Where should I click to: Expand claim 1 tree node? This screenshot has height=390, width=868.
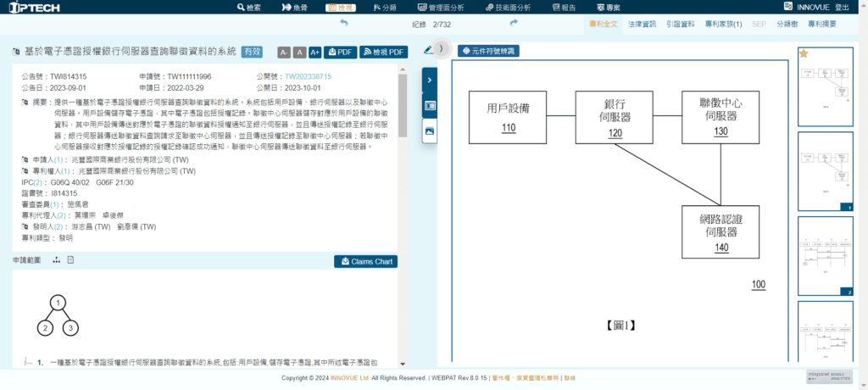(x=26, y=362)
